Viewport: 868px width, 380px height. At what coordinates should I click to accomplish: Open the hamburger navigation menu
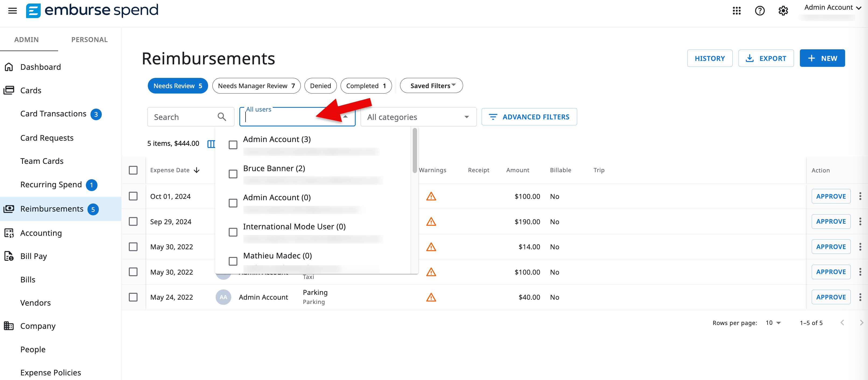click(12, 11)
